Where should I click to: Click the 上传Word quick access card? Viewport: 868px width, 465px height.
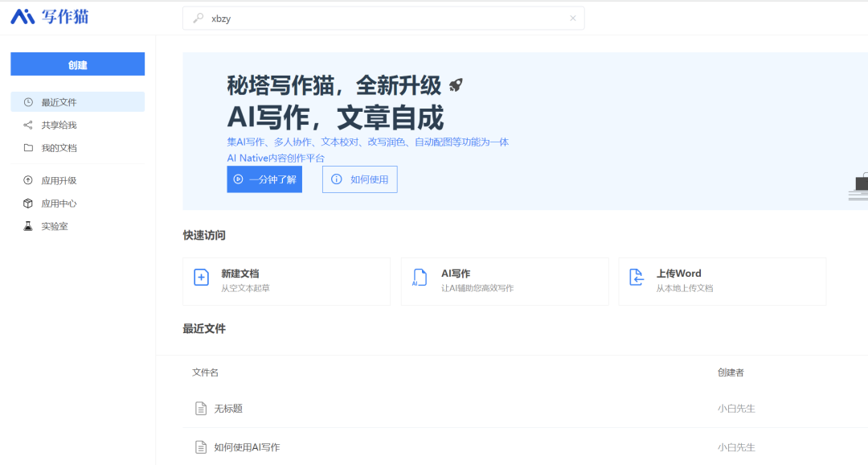[723, 281]
